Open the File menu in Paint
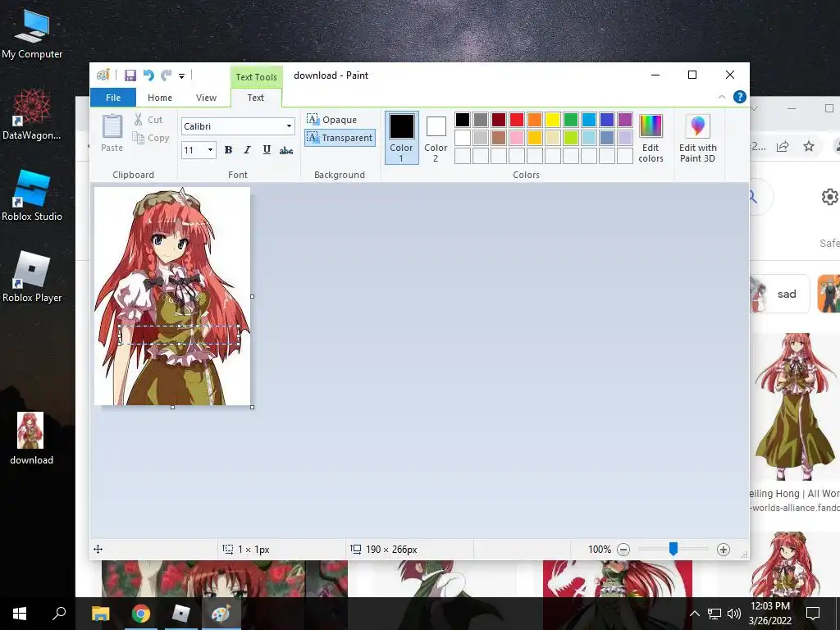The height and width of the screenshot is (630, 840). click(113, 98)
